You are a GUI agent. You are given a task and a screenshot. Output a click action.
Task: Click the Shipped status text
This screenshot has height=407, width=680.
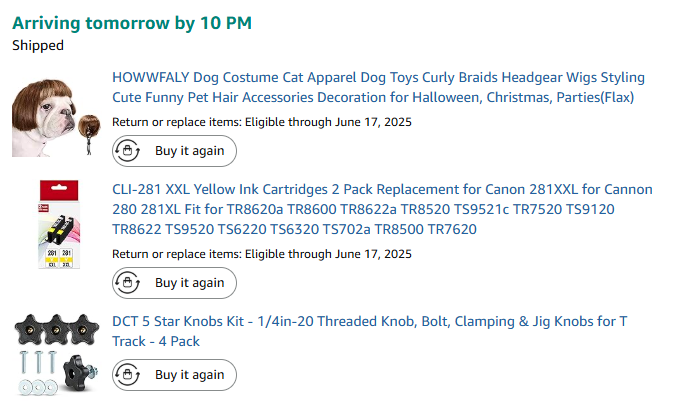click(38, 45)
